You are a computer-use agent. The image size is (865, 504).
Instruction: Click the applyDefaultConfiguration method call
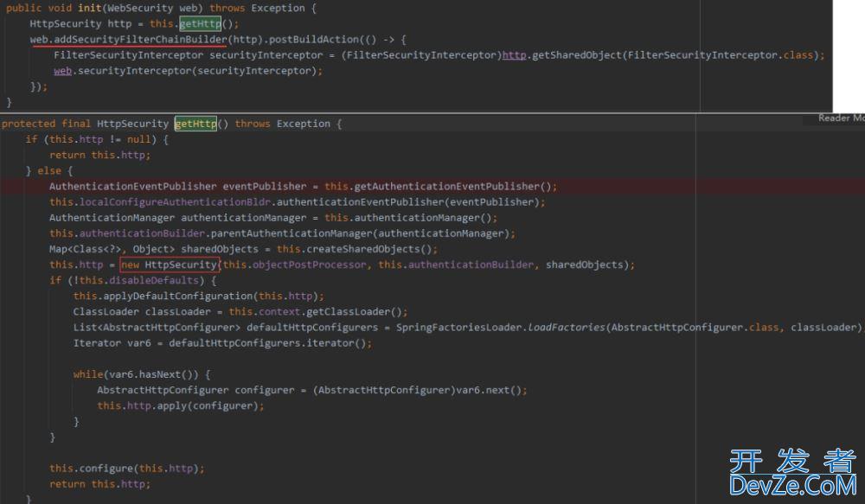click(x=178, y=297)
